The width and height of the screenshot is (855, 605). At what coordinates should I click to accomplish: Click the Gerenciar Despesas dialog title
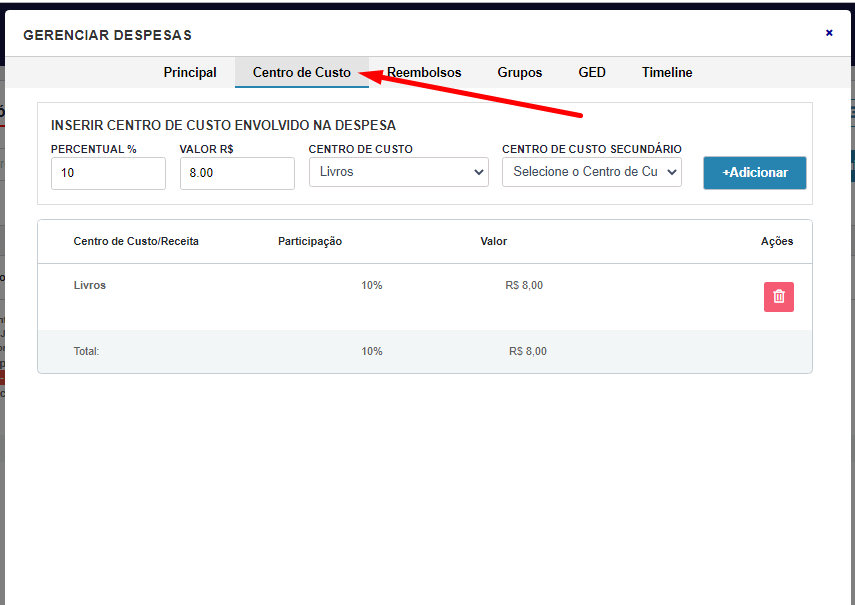tap(107, 35)
